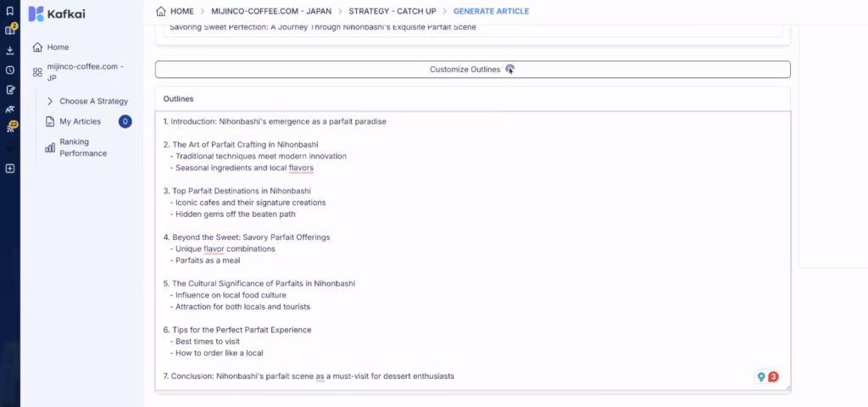Viewport: 868px width, 407px height.
Task: Open the translate icon in the dark sidebar
Action: 9,109
